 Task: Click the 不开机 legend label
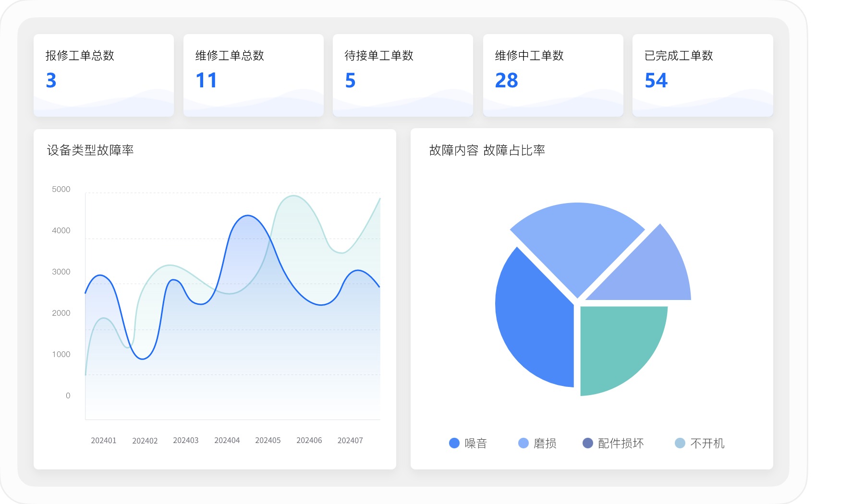coord(707,444)
